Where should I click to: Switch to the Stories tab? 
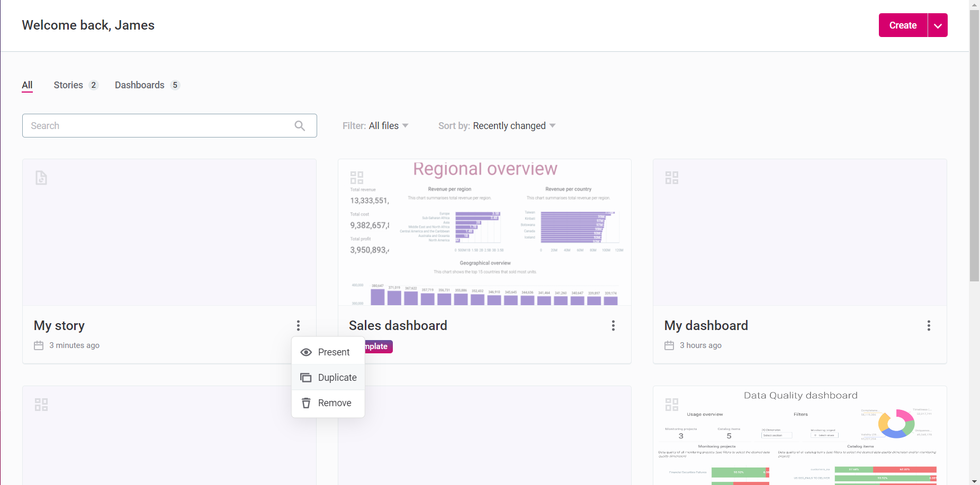pos(68,85)
